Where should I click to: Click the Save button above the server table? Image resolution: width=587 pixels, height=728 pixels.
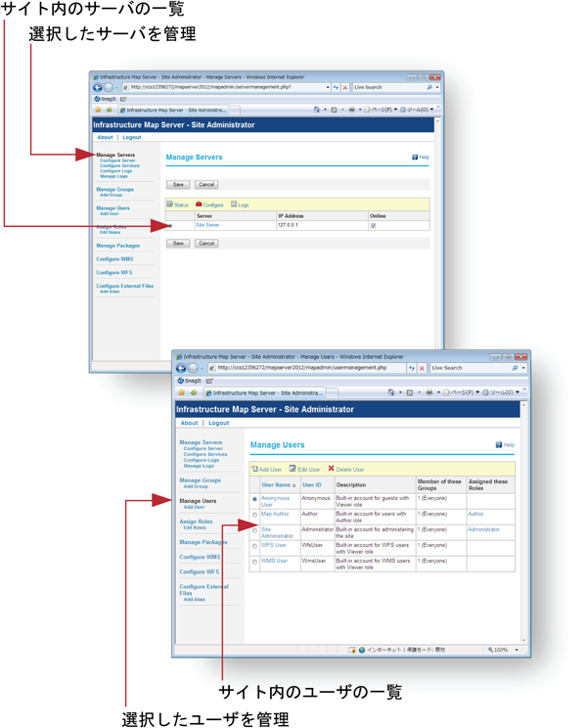point(178,185)
